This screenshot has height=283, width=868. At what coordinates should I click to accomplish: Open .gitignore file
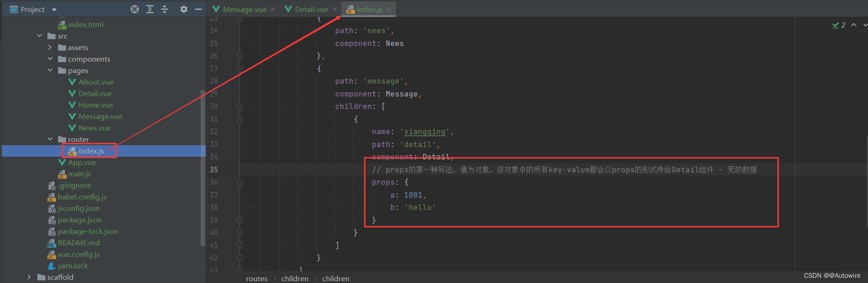[74, 186]
